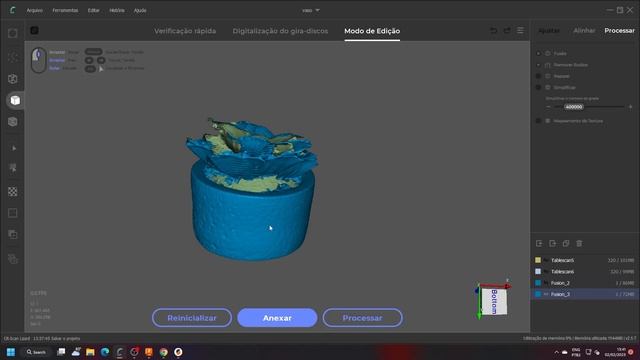Image resolution: width=640 pixels, height=360 pixels.
Task: Click the export icon above the scan list
Action: click(552, 243)
